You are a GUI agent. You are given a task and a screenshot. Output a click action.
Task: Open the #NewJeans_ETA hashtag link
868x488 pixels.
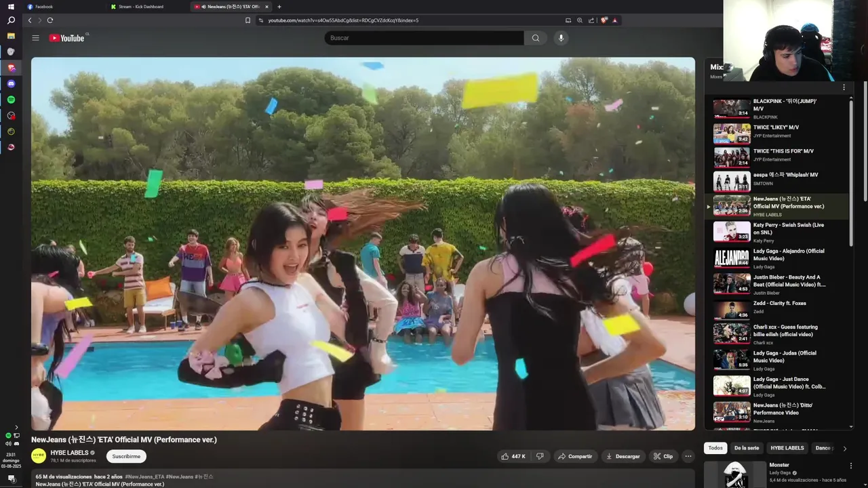click(x=144, y=476)
